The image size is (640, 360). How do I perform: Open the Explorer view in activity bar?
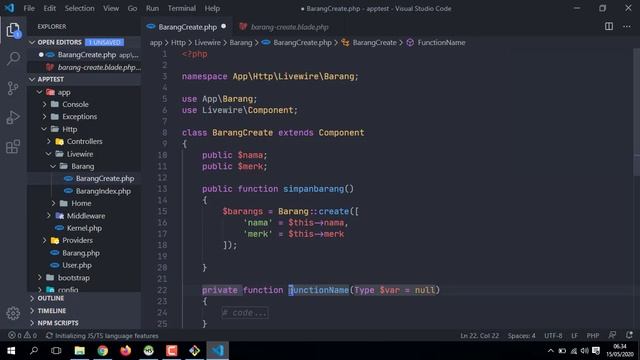click(x=13, y=30)
